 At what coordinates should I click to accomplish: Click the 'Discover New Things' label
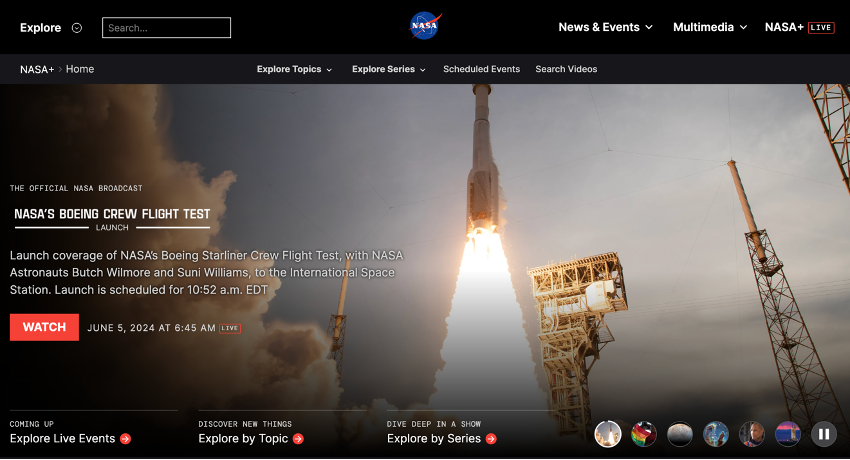(x=245, y=424)
